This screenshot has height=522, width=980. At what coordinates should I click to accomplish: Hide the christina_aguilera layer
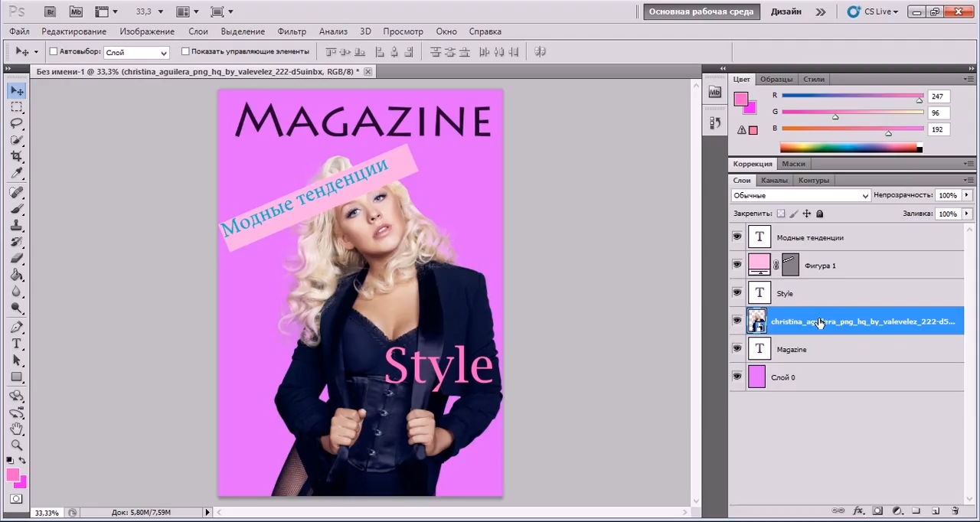point(737,321)
